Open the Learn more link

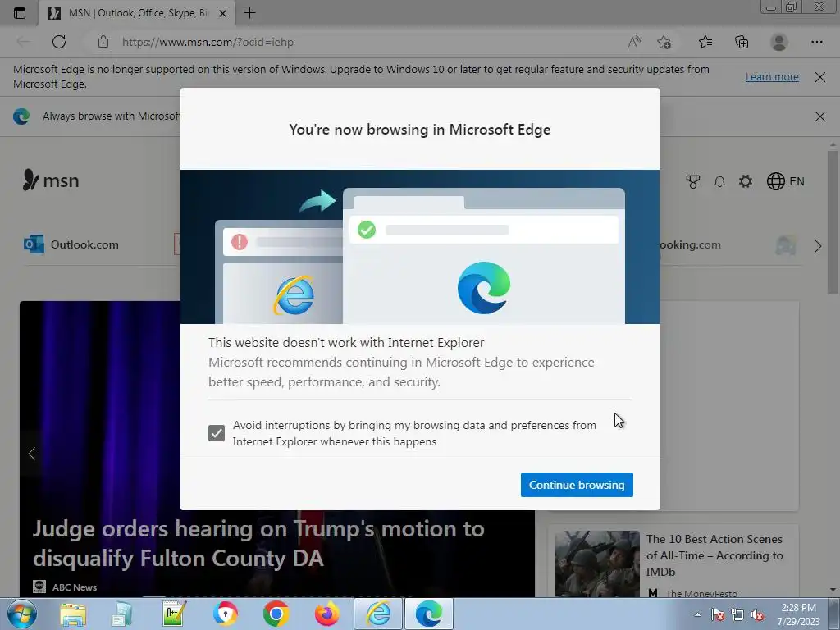pyautogui.click(x=772, y=76)
